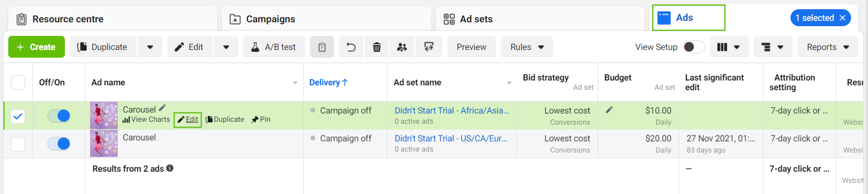
Task: Uncheck the first Carousel ad checkbox
Action: click(x=18, y=116)
